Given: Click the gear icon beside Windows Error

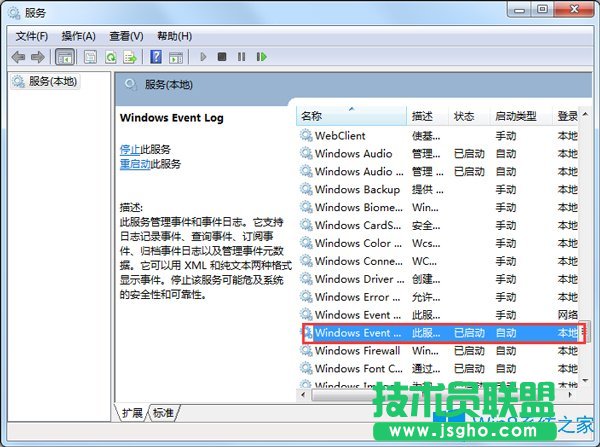Looking at the screenshot, I should [x=306, y=297].
